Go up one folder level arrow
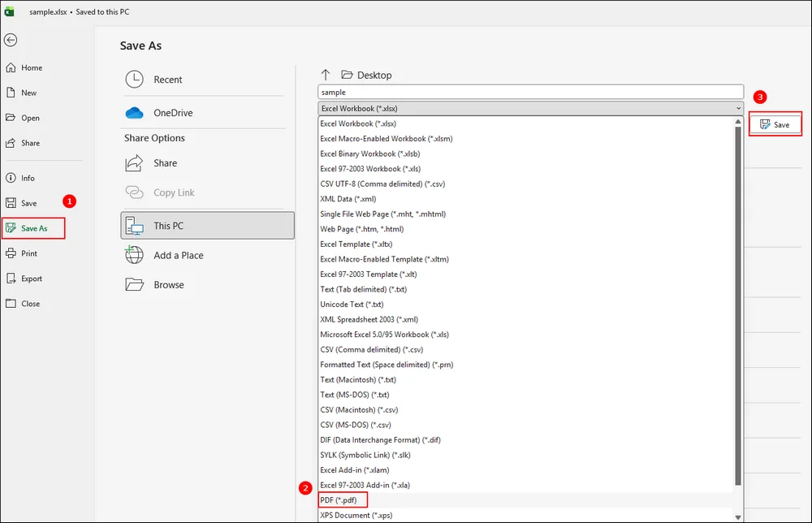The height and width of the screenshot is (523, 812). click(326, 75)
